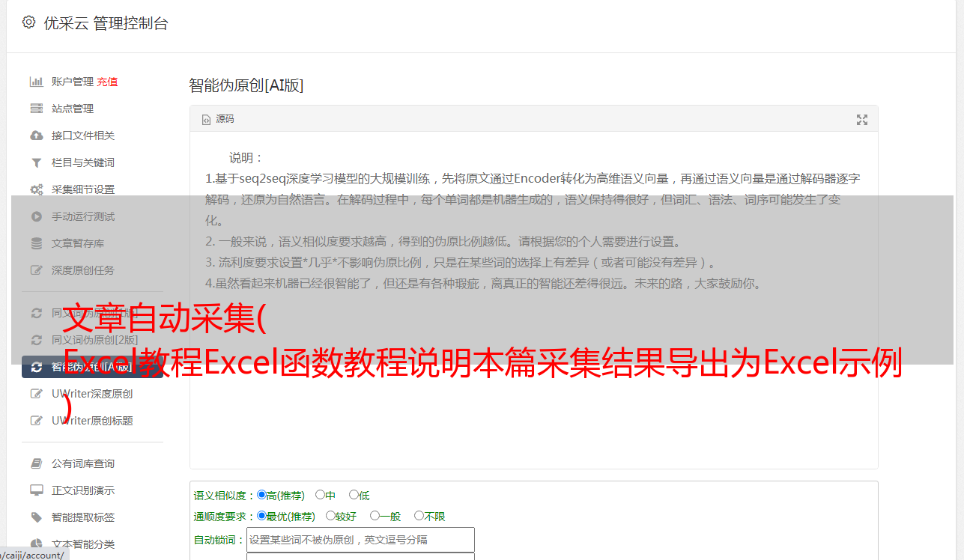
Task: Select 中 for 语义相似度
Action: click(x=320, y=495)
